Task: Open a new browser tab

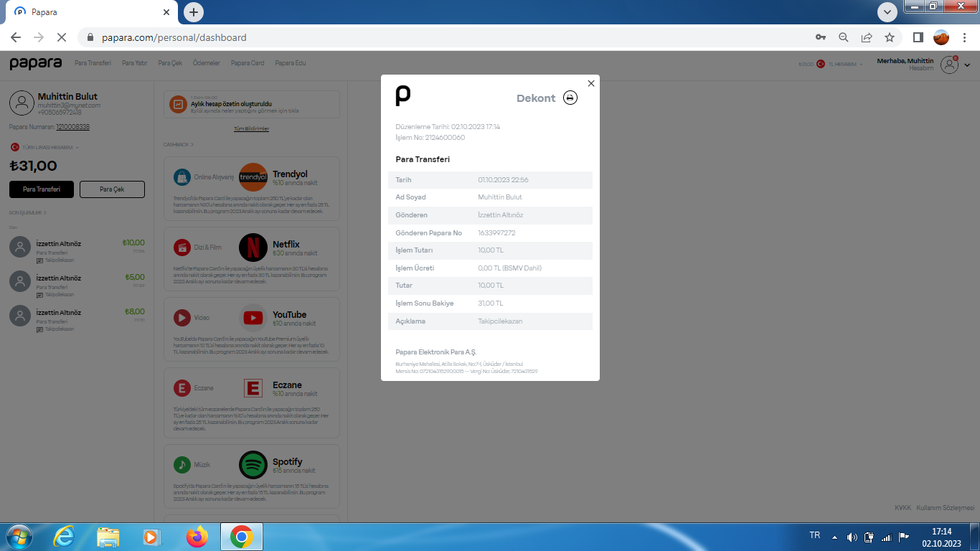Action: tap(193, 12)
